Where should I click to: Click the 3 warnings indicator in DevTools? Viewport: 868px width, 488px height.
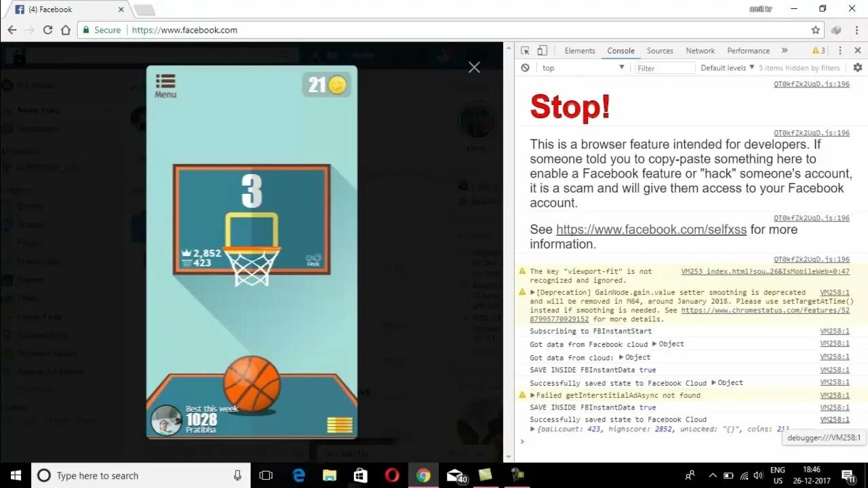(x=819, y=51)
